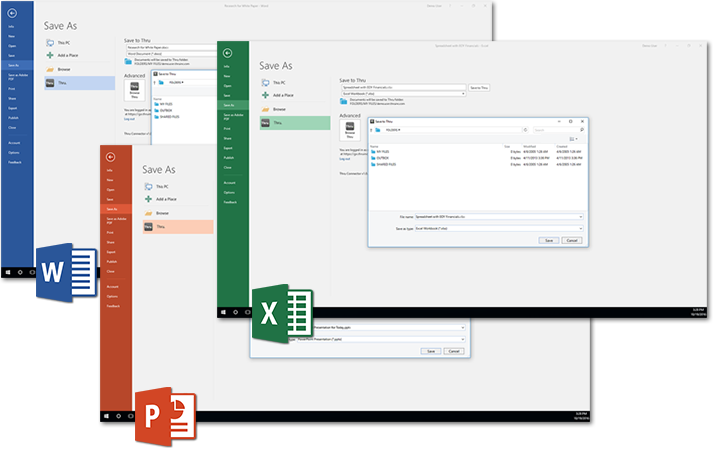The width and height of the screenshot is (713, 449).
Task: Expand FOLDERS path dropdown in Excel's Thru dialog
Action: [399, 130]
